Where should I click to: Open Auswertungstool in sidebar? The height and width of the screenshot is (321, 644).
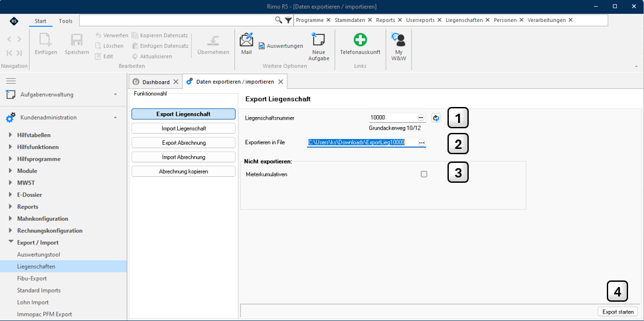[39, 255]
